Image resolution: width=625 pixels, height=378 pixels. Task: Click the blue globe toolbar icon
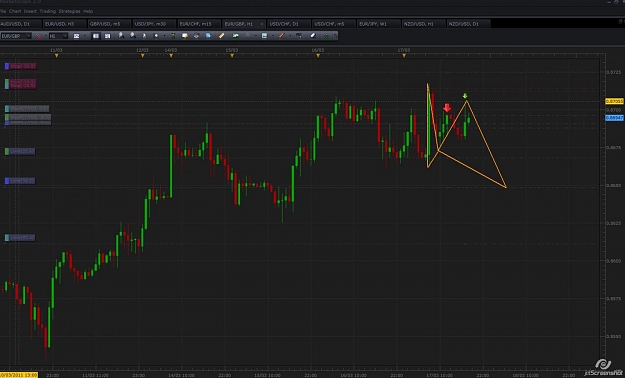coord(208,36)
